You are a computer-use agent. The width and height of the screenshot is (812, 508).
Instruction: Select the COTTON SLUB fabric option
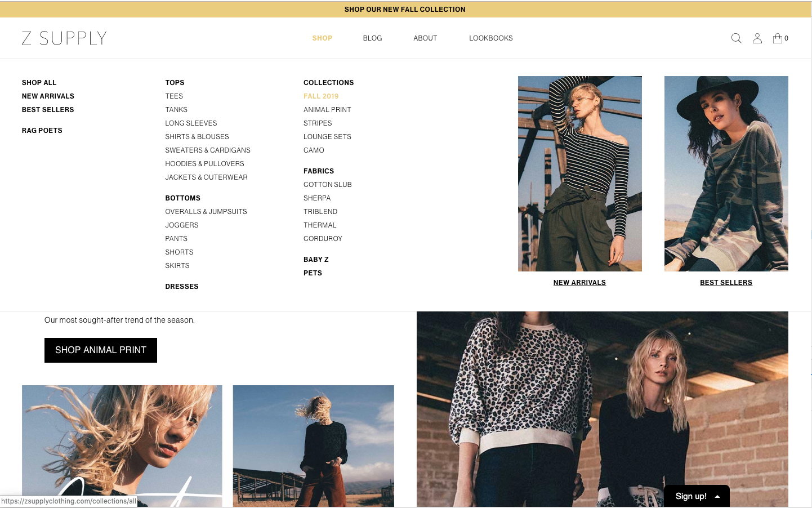tap(328, 184)
